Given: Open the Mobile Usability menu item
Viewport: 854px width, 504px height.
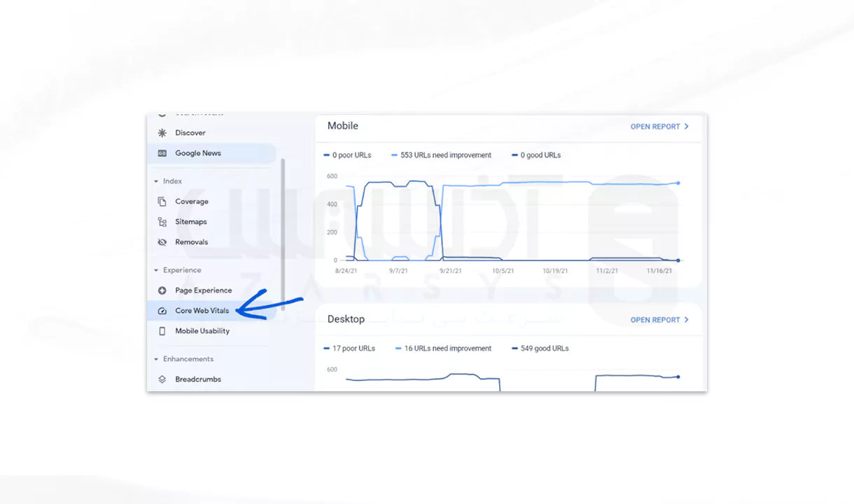Looking at the screenshot, I should point(202,331).
